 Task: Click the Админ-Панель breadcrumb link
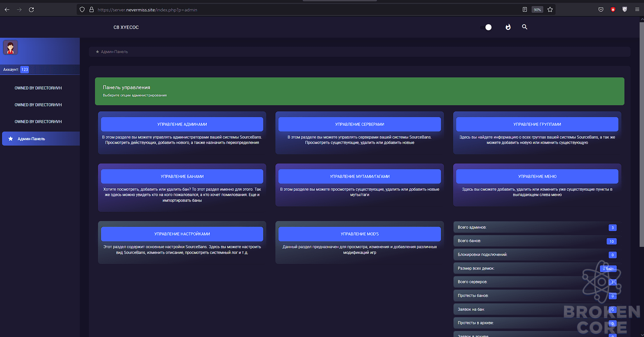[x=114, y=52]
